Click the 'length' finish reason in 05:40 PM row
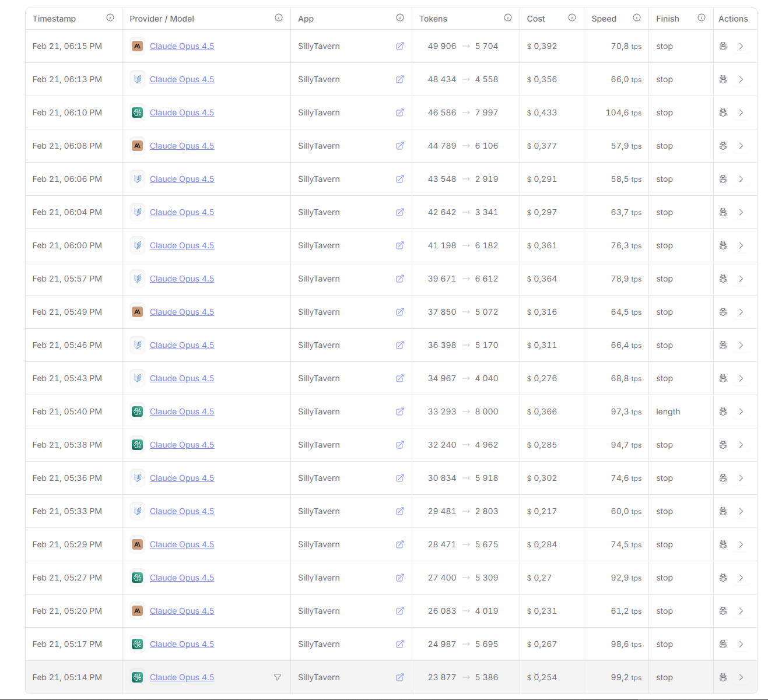Image resolution: width=768 pixels, height=700 pixels. tap(668, 411)
